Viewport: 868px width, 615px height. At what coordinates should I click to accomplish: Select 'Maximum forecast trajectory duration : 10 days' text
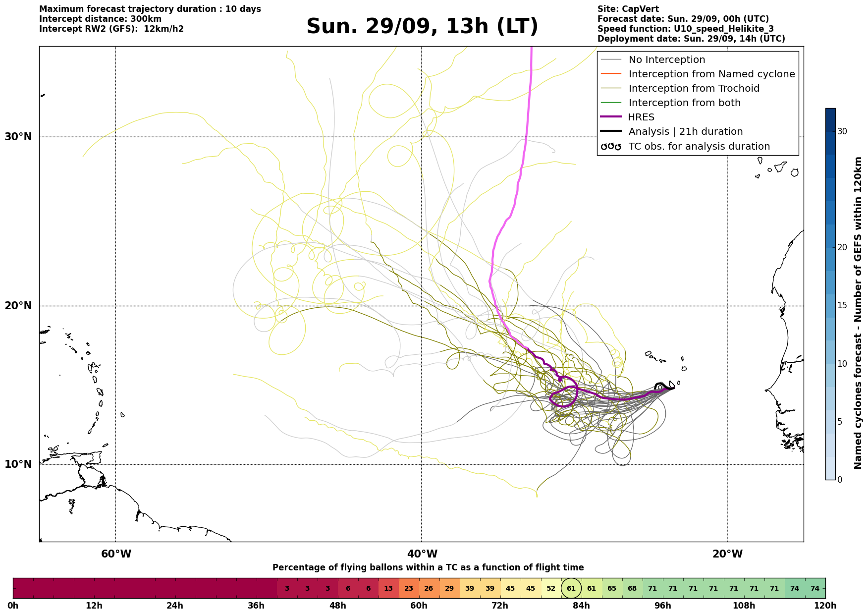tap(150, 9)
